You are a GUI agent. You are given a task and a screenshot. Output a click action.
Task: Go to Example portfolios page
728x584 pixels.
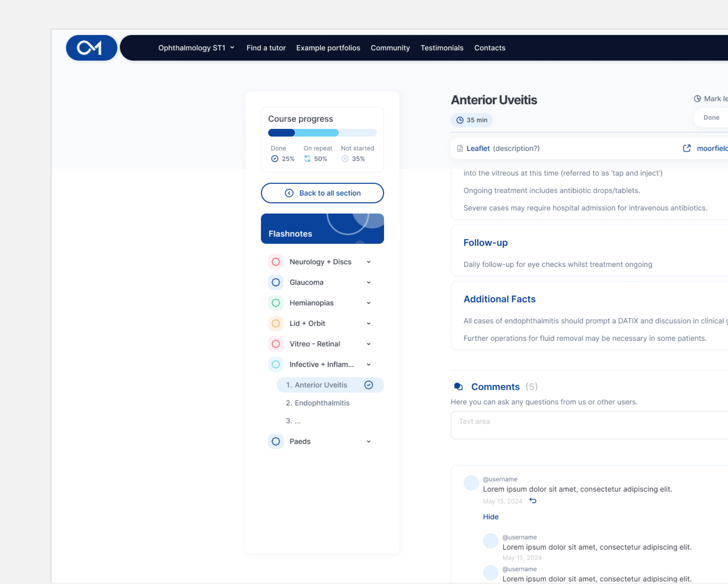[328, 48]
